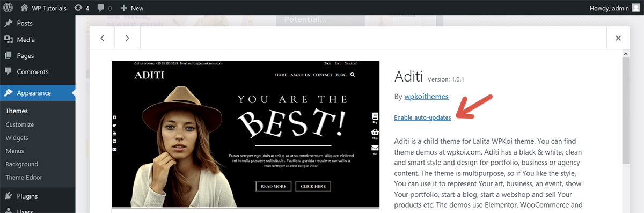Click READ MORE in theme preview
Image resolution: width=644 pixels, height=213 pixels.
point(274,186)
